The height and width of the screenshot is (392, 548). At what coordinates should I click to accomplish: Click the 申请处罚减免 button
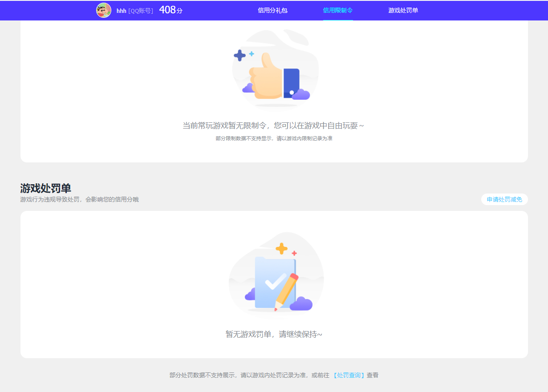[504, 199]
